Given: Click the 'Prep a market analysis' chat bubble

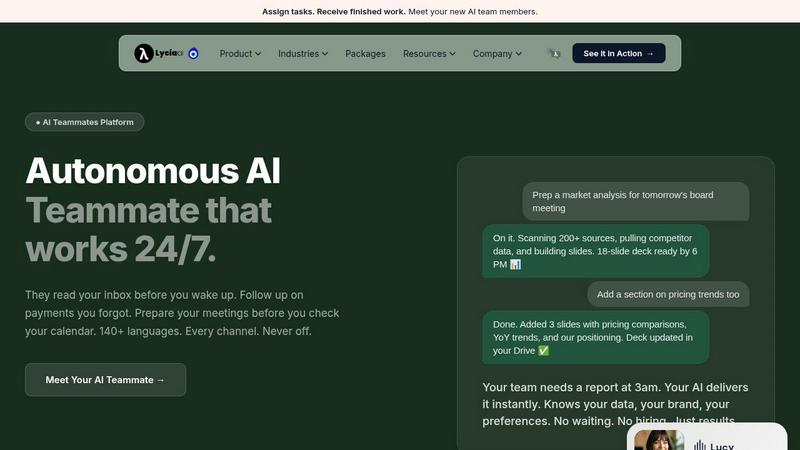Looking at the screenshot, I should 635,202.
